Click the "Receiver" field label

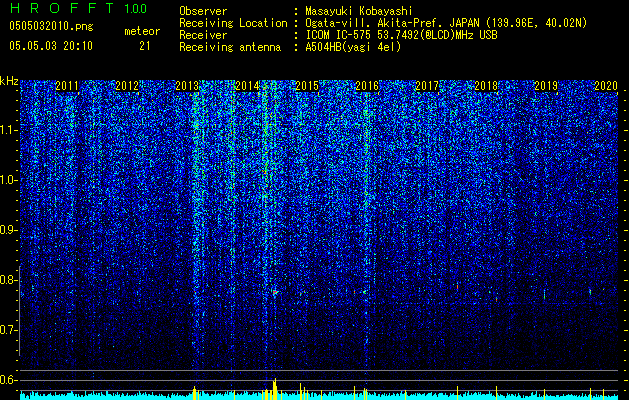pos(203,35)
